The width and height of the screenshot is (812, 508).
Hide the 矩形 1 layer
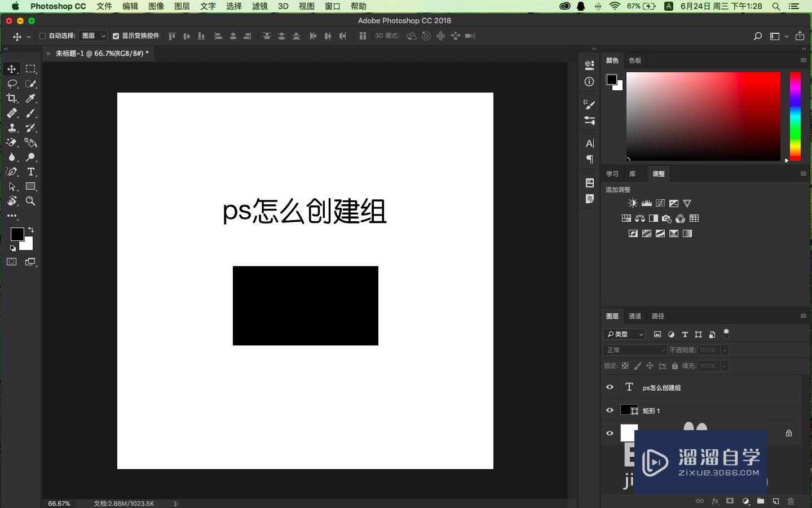pyautogui.click(x=610, y=410)
